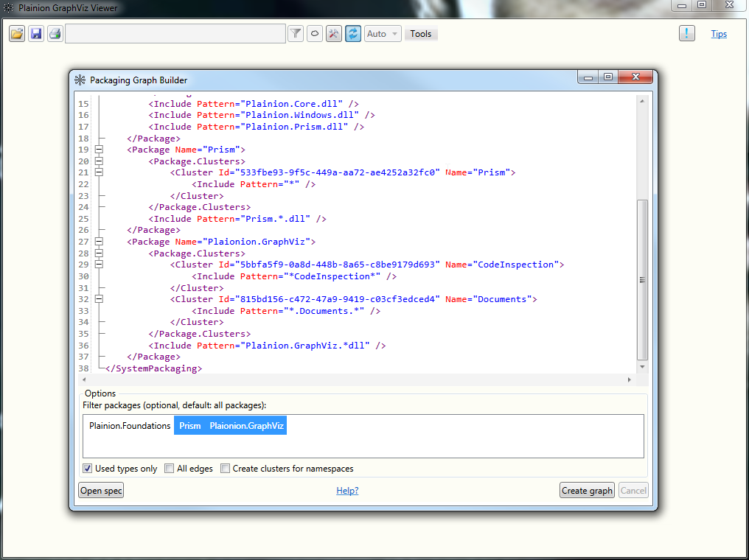Image resolution: width=749 pixels, height=560 pixels.
Task: Click the horizontal scroll right arrow
Action: 629,379
